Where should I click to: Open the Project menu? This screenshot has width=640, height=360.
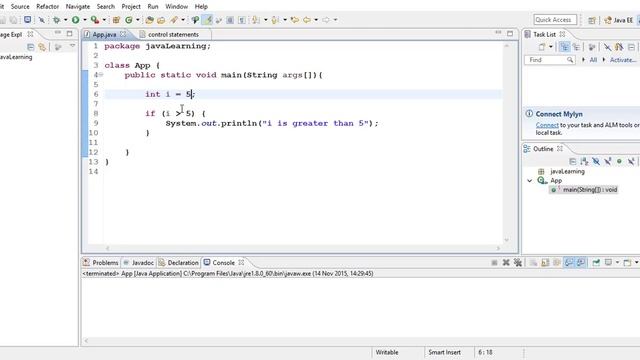pyautogui.click(x=131, y=7)
